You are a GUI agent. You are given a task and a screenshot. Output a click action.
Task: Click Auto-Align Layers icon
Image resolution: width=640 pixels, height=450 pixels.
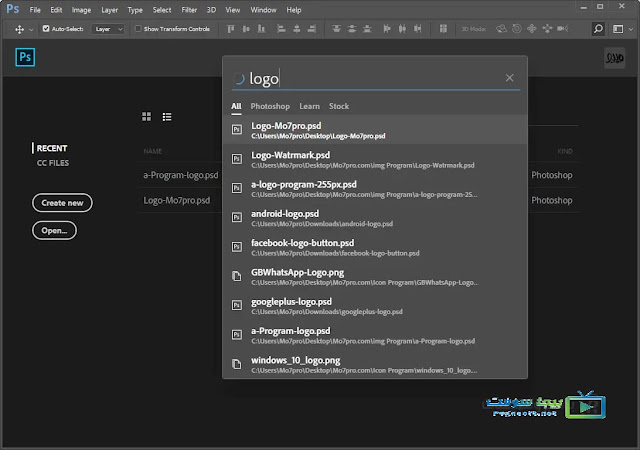click(443, 29)
